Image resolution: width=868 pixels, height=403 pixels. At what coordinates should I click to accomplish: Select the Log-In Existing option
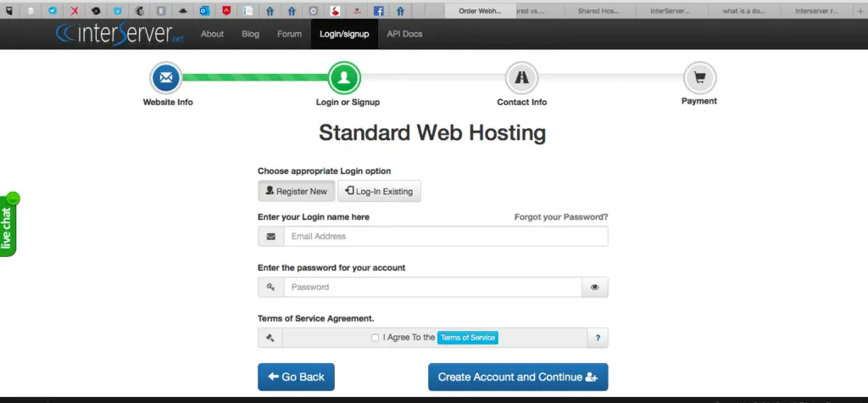[379, 191]
